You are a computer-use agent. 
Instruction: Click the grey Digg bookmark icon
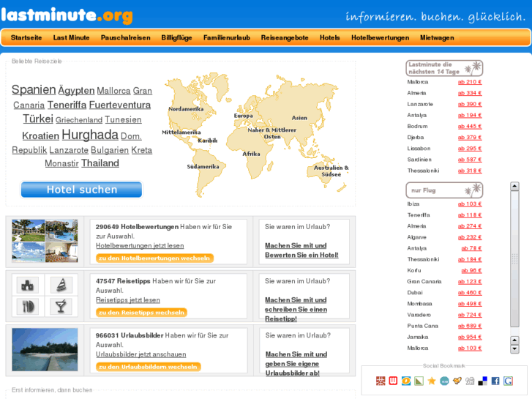(470, 381)
